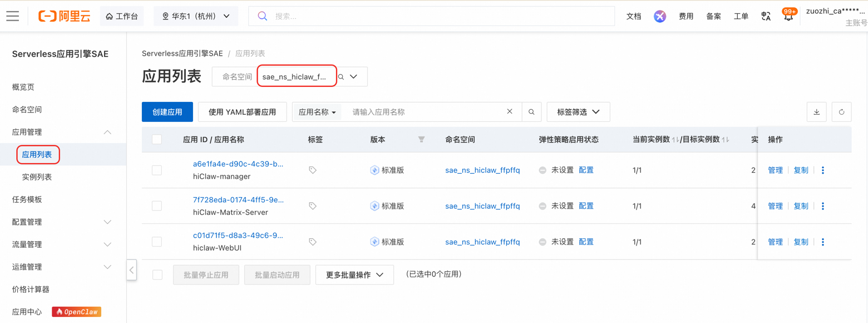Sort by target instance count arrows
Image resolution: width=868 pixels, height=323 pixels.
click(x=726, y=140)
